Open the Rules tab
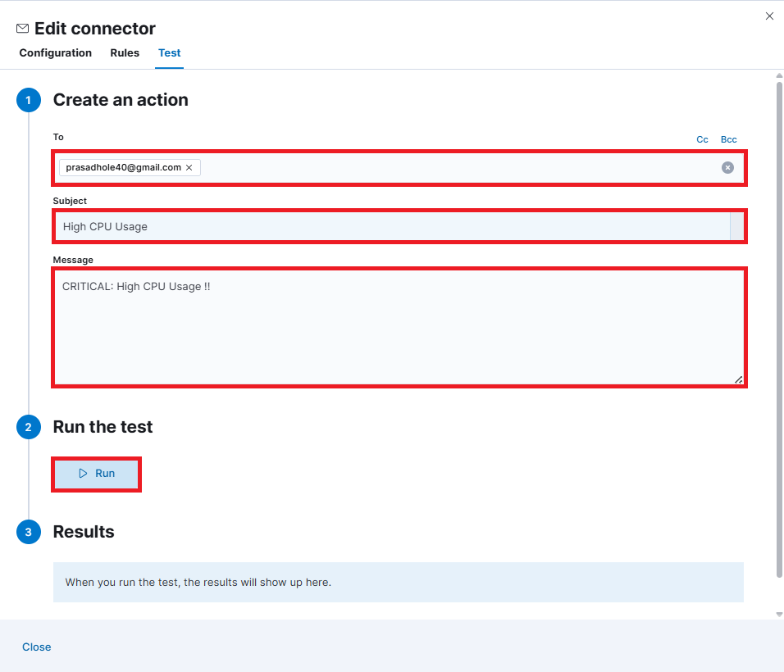Viewport: 784px width, 672px height. 125,53
